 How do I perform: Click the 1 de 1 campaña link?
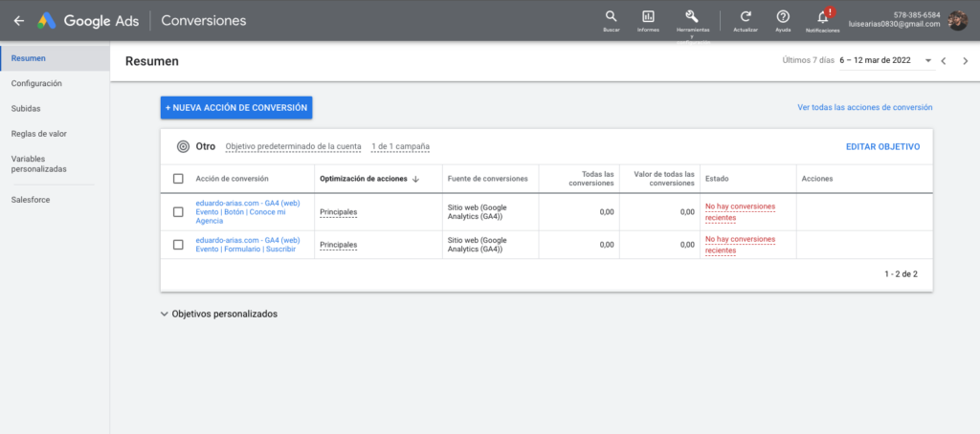pyautogui.click(x=400, y=147)
